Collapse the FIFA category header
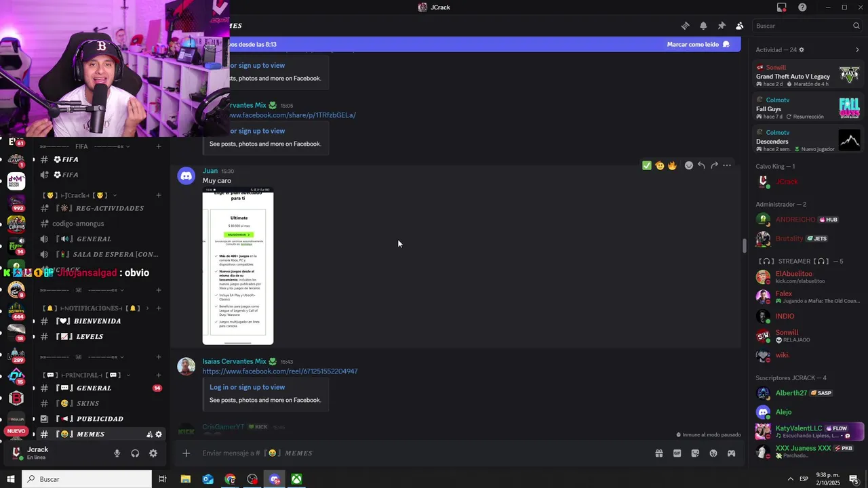868x488 pixels. coord(85,146)
